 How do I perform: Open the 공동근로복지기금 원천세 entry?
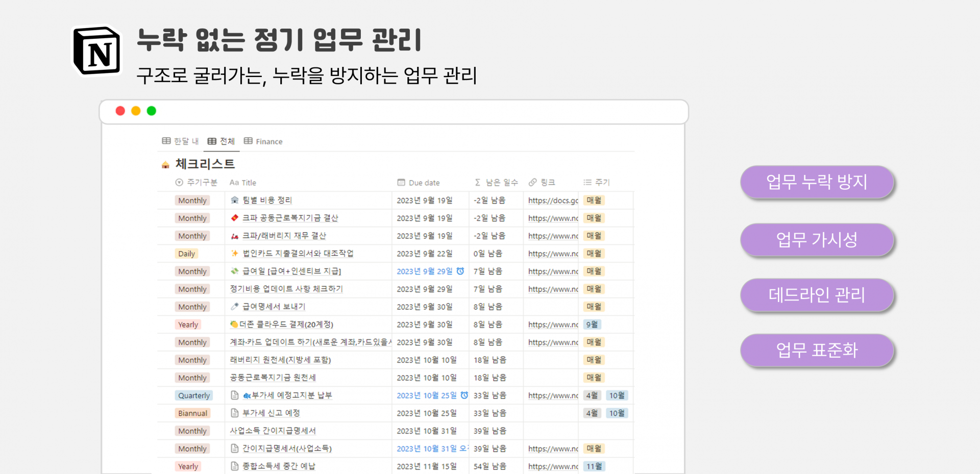pyautogui.click(x=273, y=378)
